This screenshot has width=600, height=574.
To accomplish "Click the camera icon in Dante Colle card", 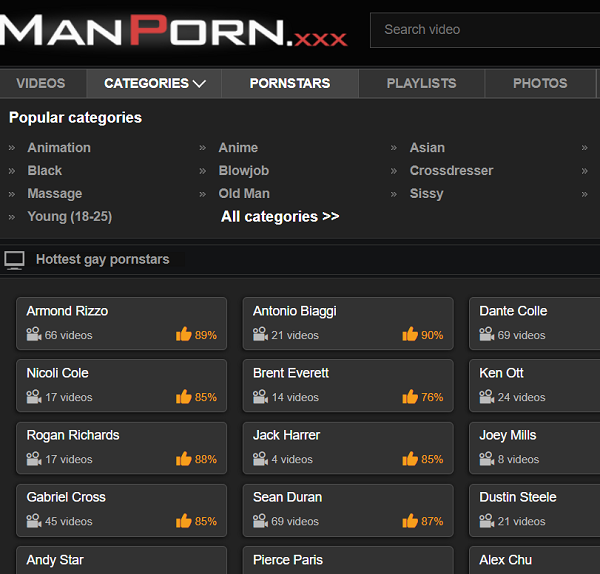I will [487, 334].
